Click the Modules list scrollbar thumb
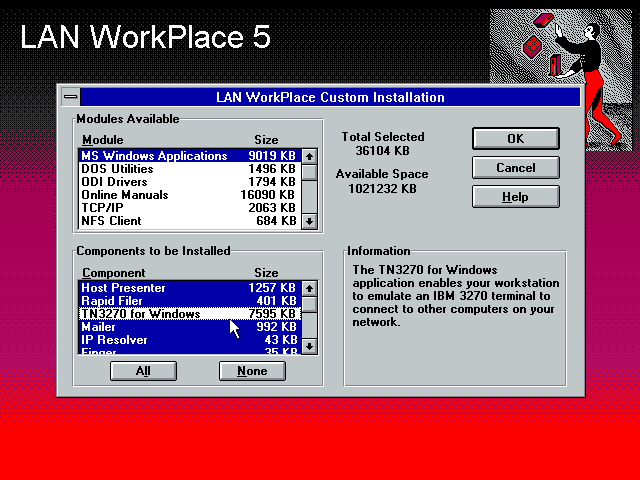The image size is (640, 480). pyautogui.click(x=309, y=172)
